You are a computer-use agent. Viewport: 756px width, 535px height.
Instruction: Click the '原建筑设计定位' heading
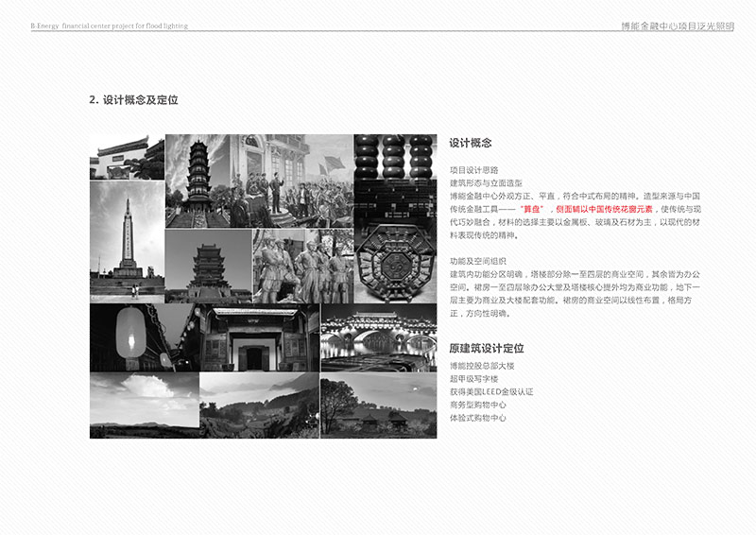pos(486,349)
